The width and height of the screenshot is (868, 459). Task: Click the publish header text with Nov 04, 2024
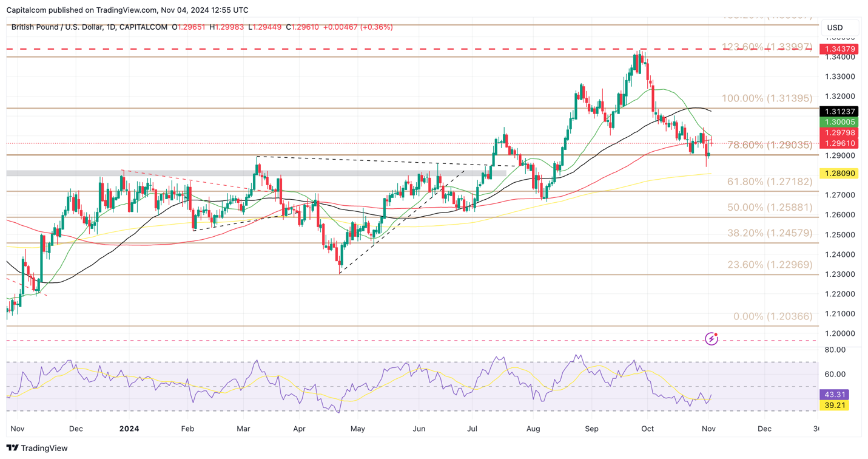(x=127, y=10)
